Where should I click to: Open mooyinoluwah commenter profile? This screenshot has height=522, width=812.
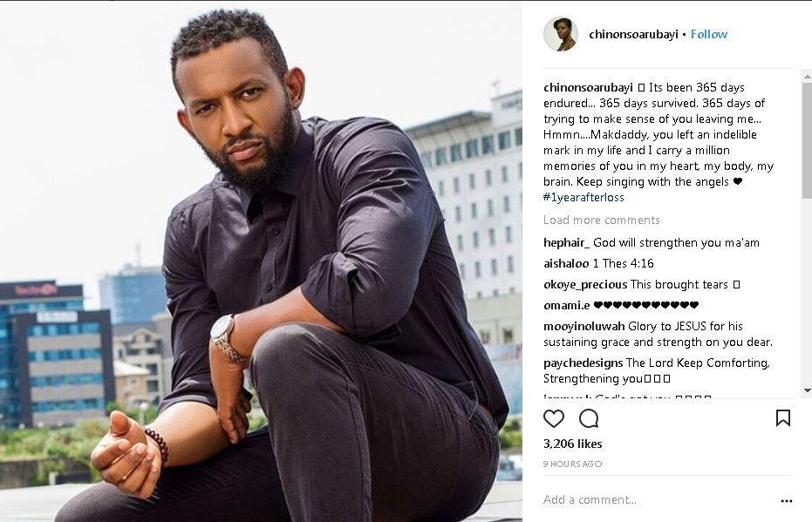pos(583,327)
